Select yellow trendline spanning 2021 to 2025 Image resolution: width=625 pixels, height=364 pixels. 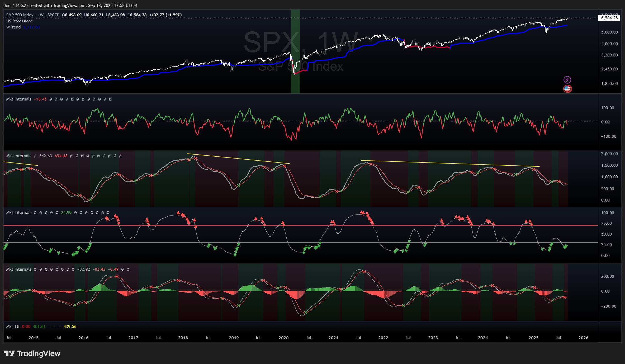point(450,164)
